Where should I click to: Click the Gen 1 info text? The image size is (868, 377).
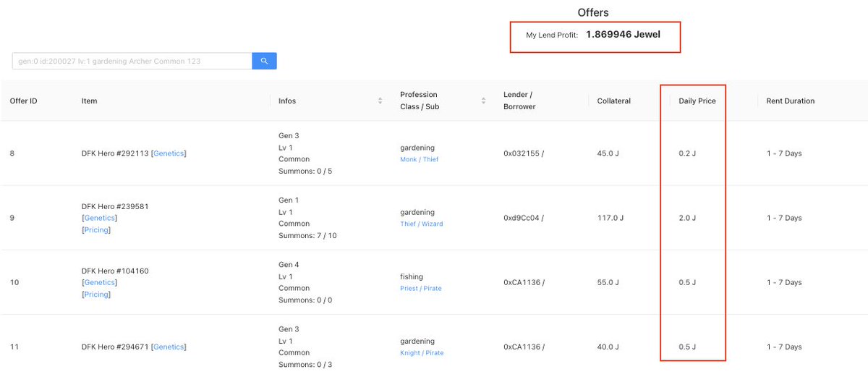tap(289, 200)
